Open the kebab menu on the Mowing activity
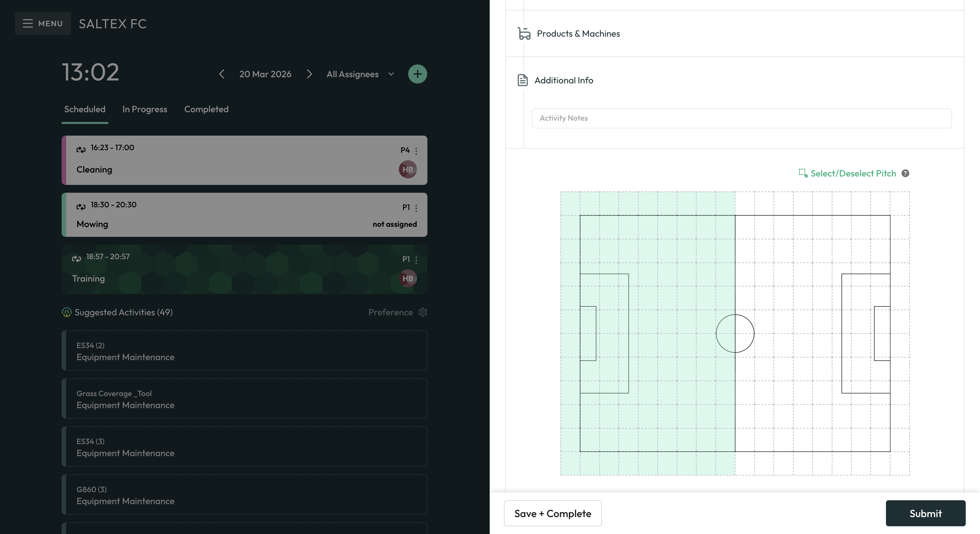980x534 pixels. coord(416,208)
